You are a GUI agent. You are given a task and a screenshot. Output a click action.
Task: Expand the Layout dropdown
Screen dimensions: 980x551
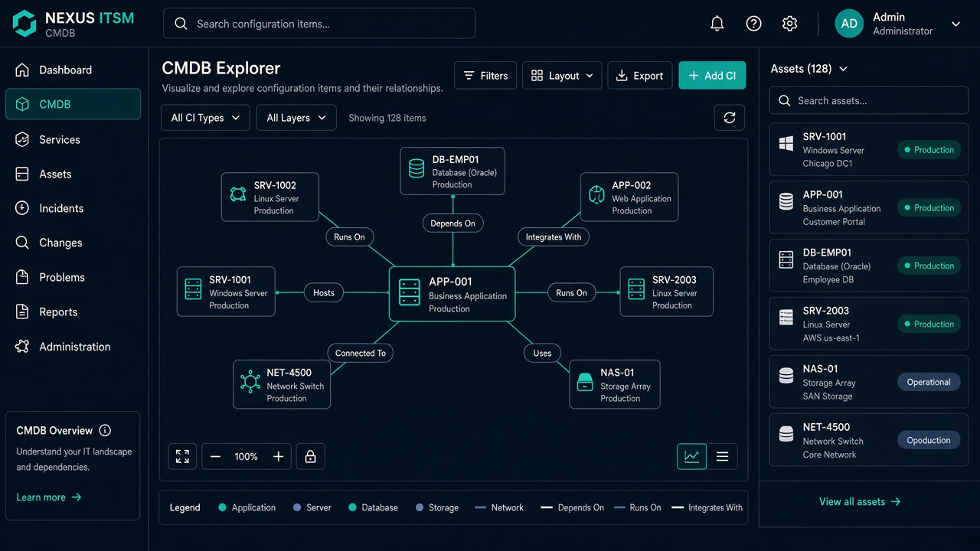point(562,76)
